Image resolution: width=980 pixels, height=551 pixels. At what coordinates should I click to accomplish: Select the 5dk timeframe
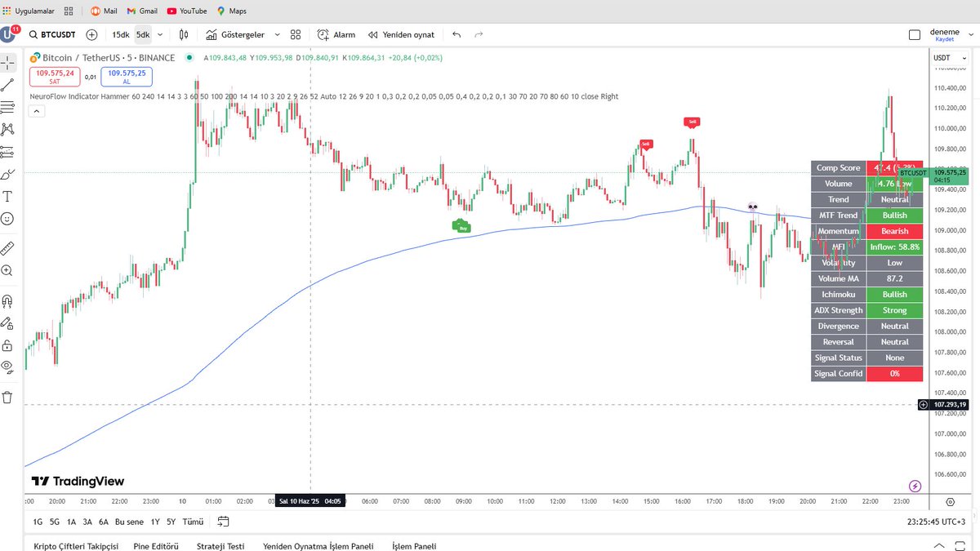coord(143,35)
